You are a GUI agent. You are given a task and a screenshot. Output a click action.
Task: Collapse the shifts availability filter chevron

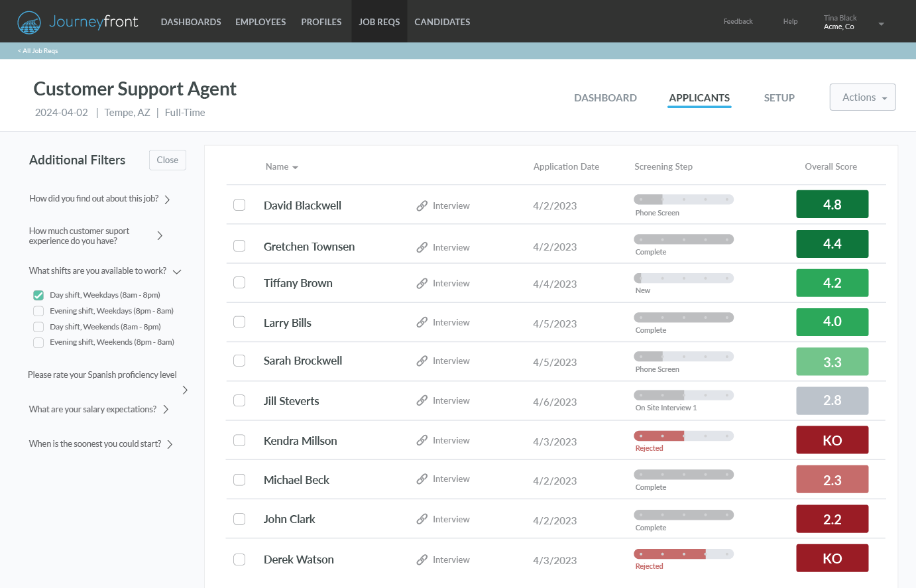176,271
